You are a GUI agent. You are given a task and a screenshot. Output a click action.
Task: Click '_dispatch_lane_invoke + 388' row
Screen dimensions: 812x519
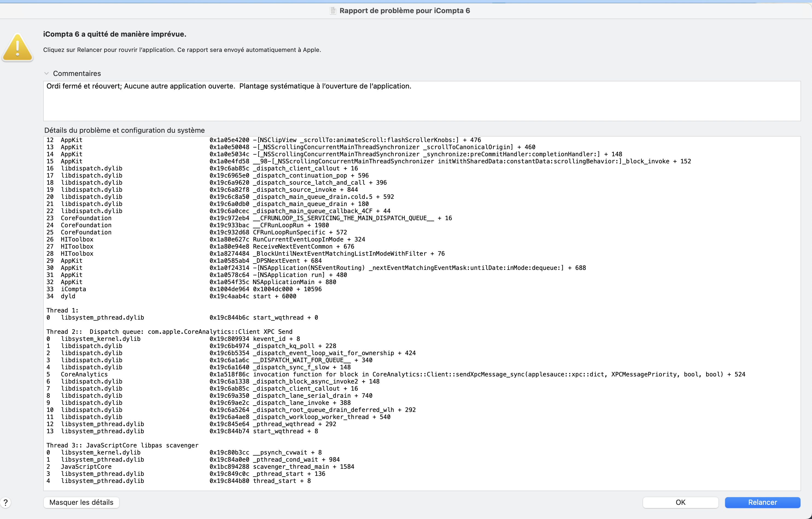[x=198, y=402]
